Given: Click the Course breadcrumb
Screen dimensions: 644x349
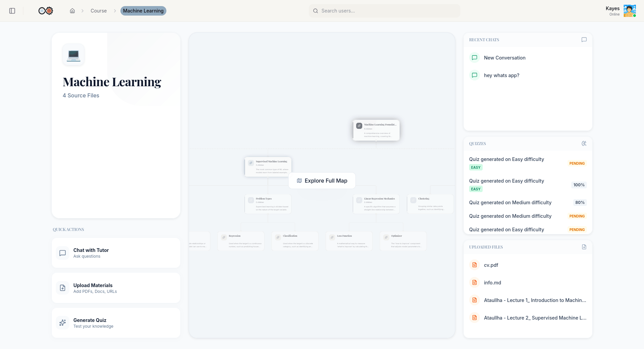Looking at the screenshot, I should [x=99, y=11].
